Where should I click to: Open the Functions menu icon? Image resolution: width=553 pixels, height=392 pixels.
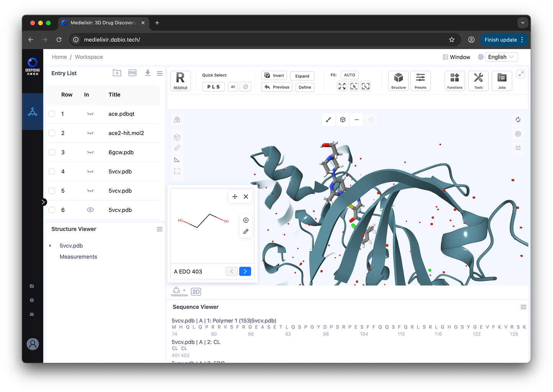coord(455,81)
